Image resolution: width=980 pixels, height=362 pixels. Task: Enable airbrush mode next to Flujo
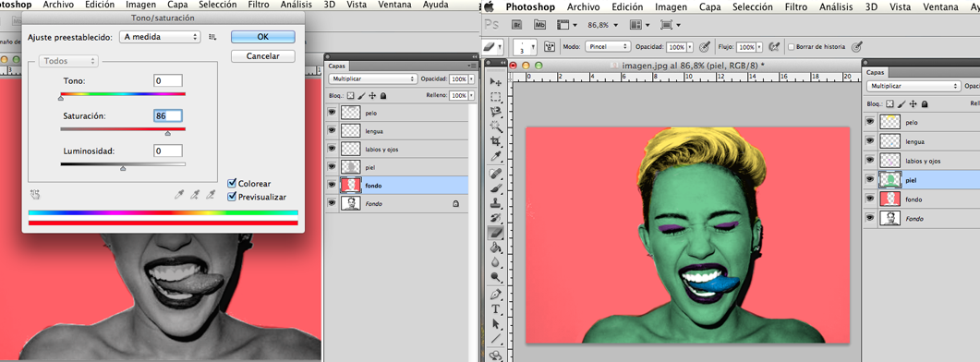pyautogui.click(x=774, y=46)
